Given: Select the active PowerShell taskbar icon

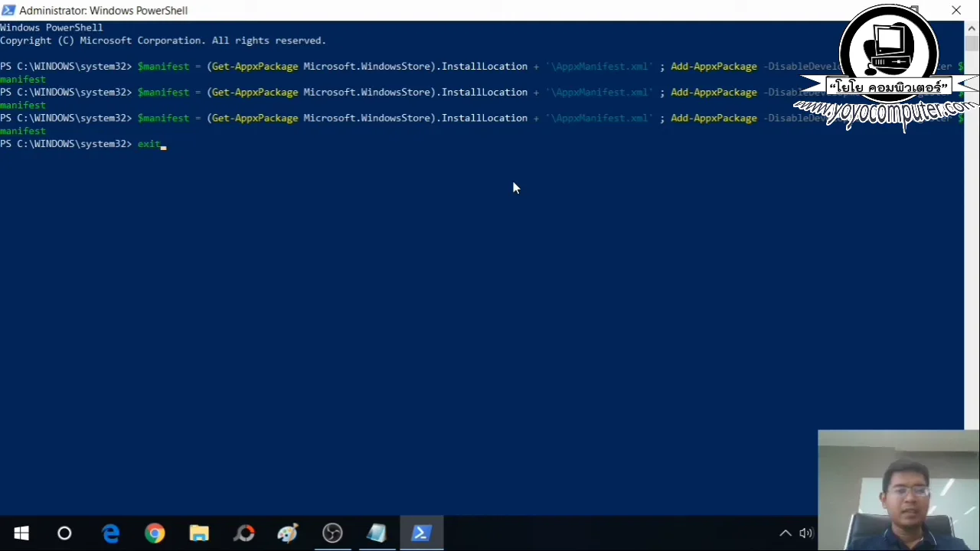Looking at the screenshot, I should pos(420,533).
